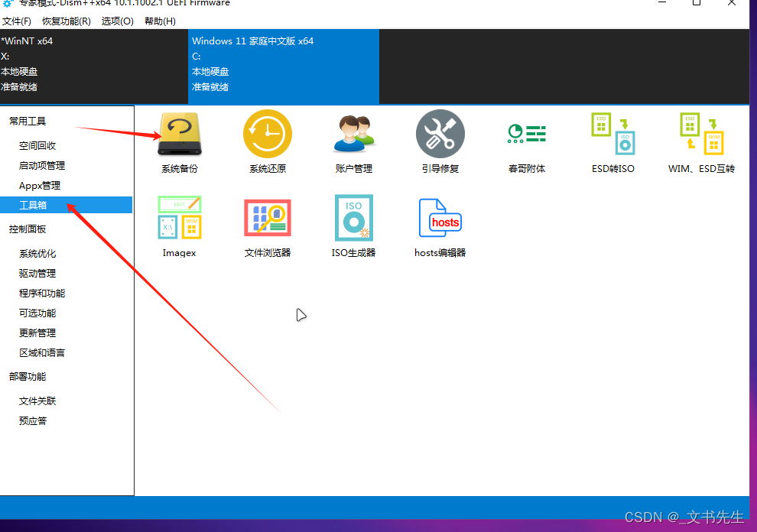Open 更新管理 update management
757x532 pixels.
point(37,333)
